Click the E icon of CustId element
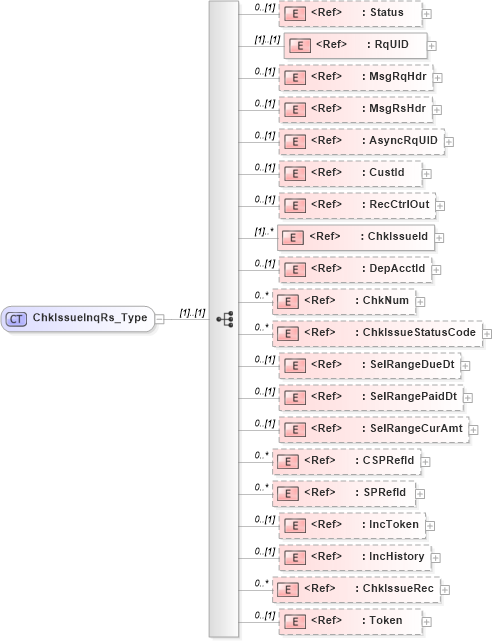The image size is (492, 641). (x=295, y=174)
